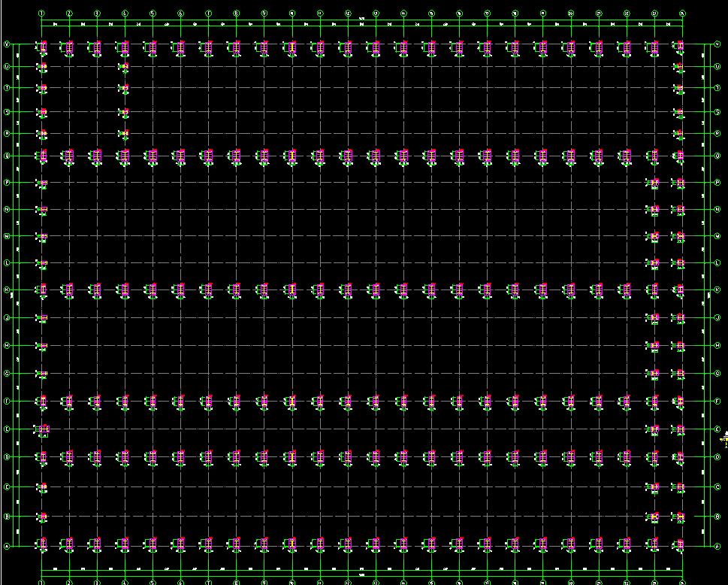This screenshot has width=728, height=585.
Task: Select the small footing at grid U-24
Action: pos(679,68)
